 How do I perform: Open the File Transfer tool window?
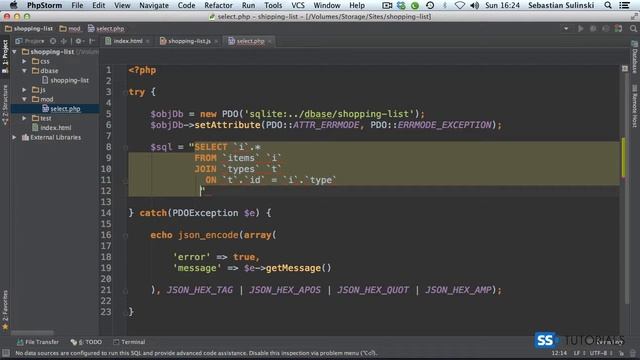pyautogui.click(x=38, y=342)
